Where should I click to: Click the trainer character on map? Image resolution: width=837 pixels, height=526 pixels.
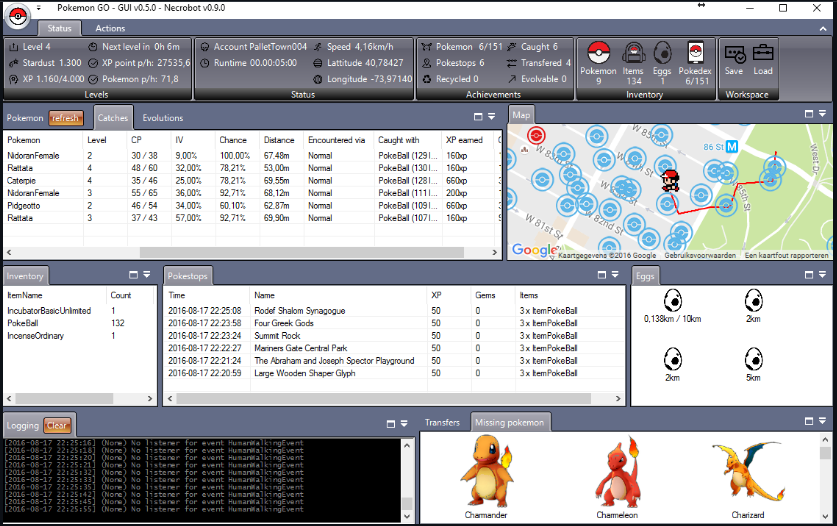[x=670, y=180]
